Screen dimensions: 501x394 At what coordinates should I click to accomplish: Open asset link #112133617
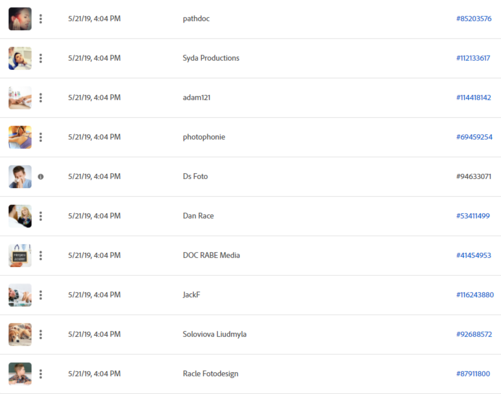(473, 58)
